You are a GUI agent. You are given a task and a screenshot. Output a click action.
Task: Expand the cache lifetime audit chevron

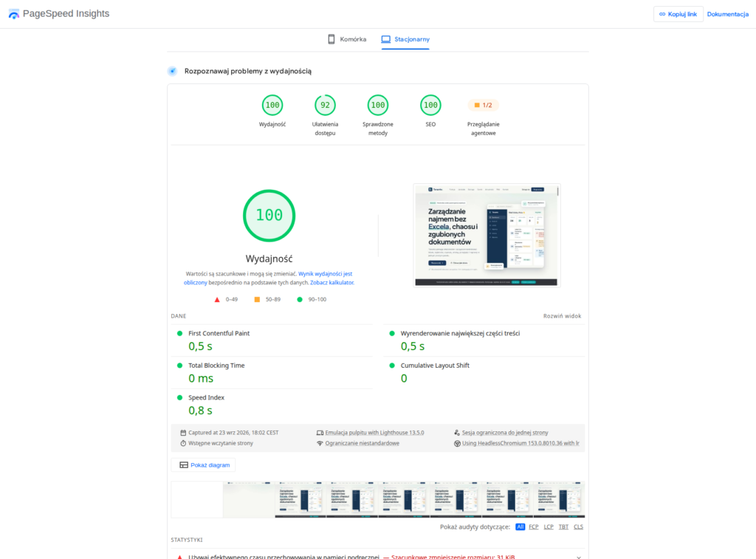click(579, 557)
